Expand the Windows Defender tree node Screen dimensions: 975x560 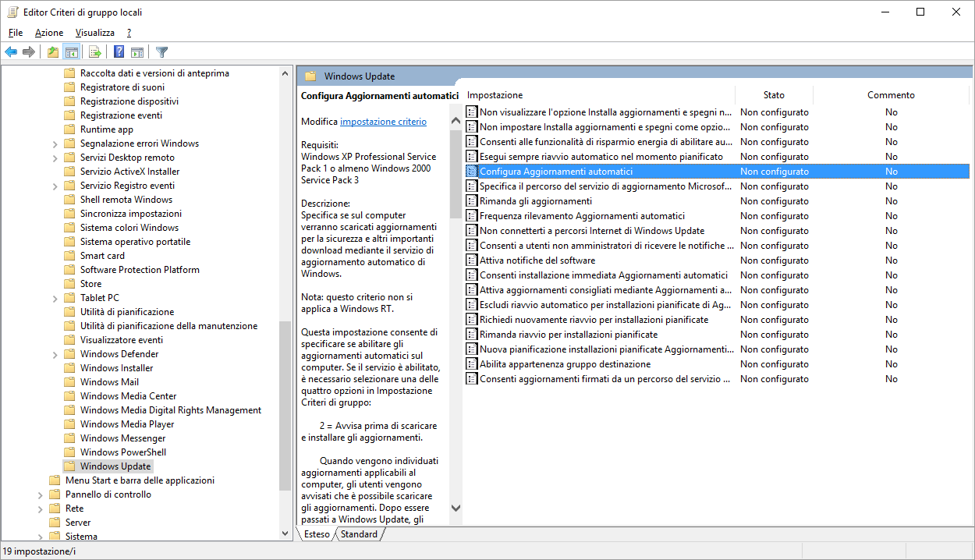pyautogui.click(x=55, y=354)
